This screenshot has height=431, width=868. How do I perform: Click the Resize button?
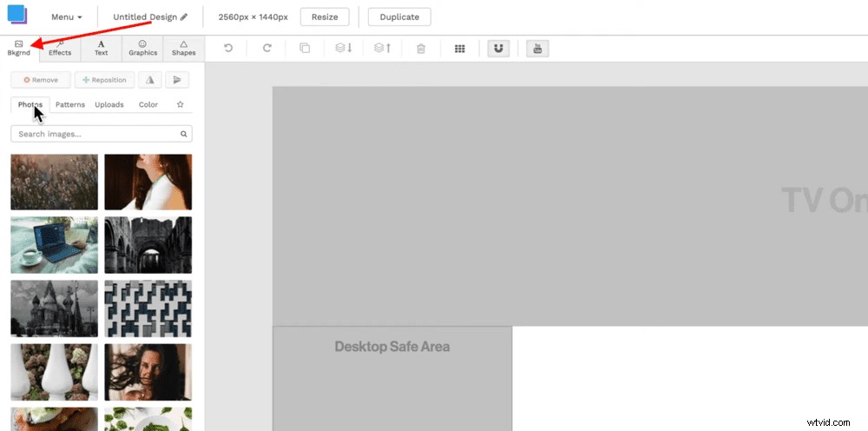(325, 17)
